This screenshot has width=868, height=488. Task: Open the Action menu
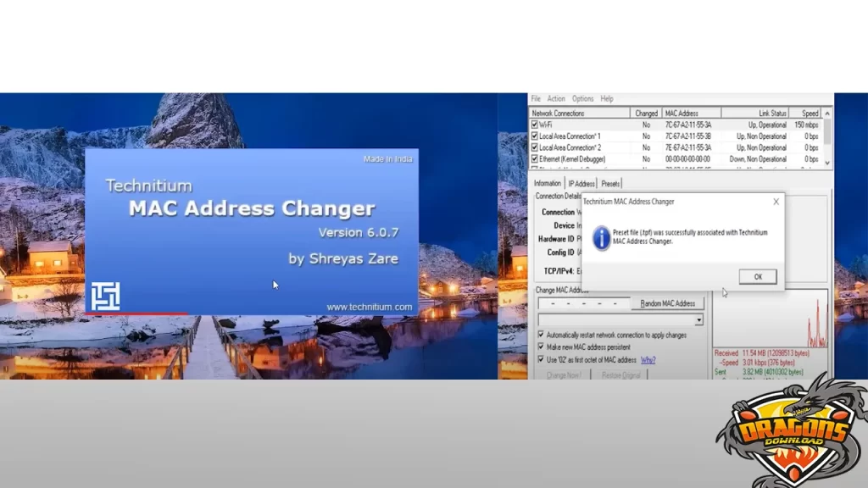557,98
